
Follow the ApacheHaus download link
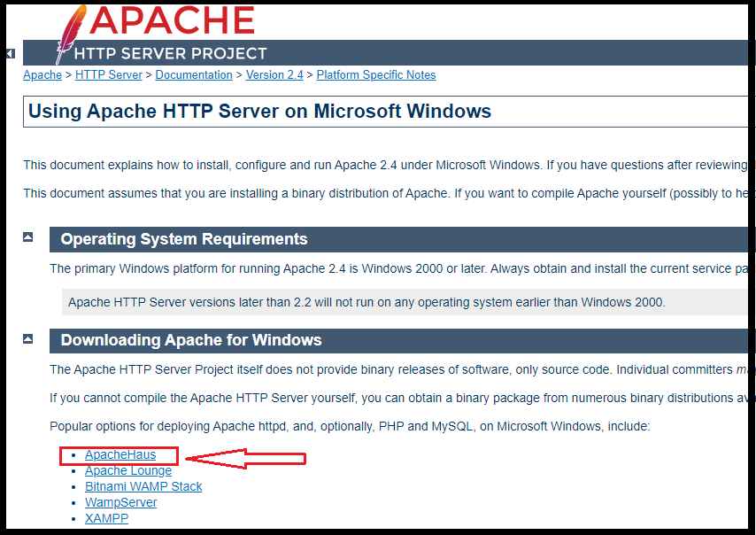120,454
